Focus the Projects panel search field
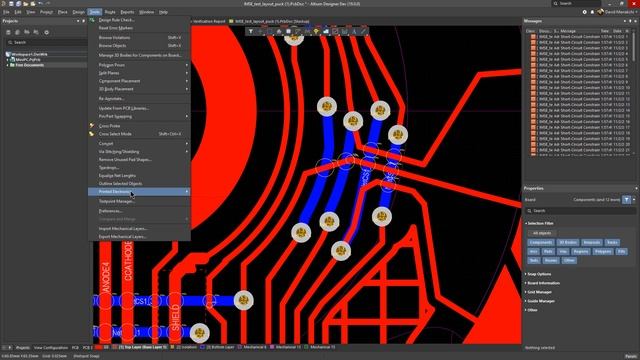Image resolution: width=640 pixels, height=360 pixels. pos(46,42)
